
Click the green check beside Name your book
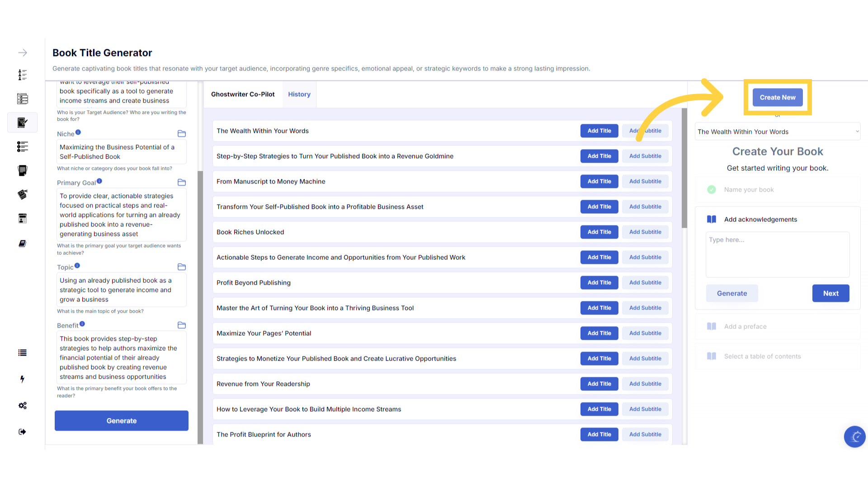pyautogui.click(x=712, y=190)
